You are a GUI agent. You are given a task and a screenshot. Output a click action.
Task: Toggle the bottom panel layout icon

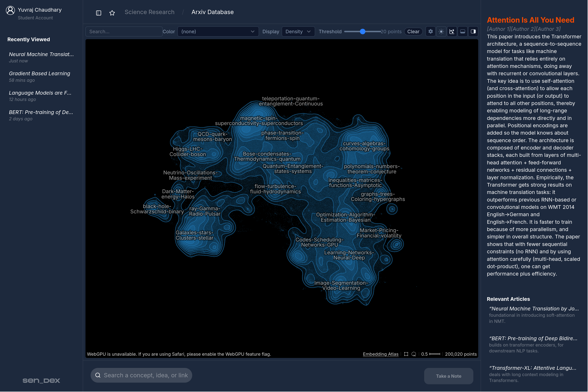[463, 31]
